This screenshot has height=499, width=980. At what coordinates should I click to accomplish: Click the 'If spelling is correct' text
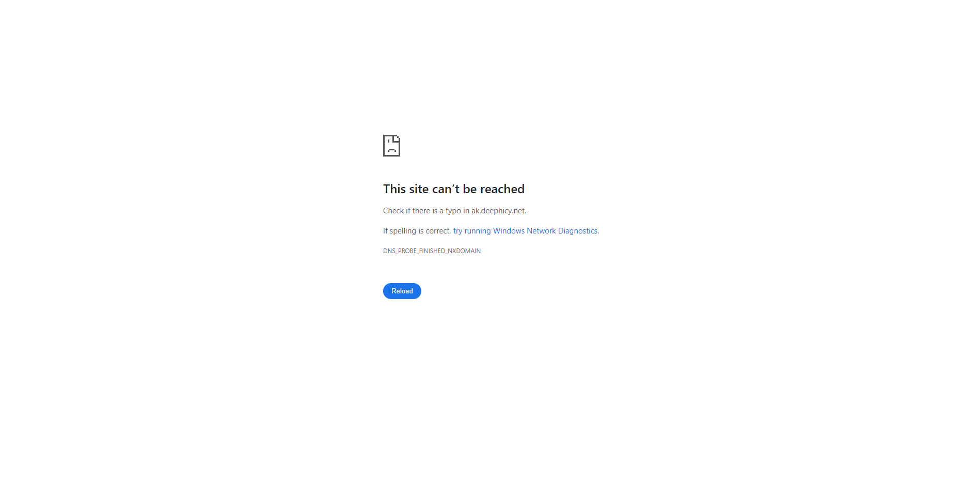tap(416, 231)
